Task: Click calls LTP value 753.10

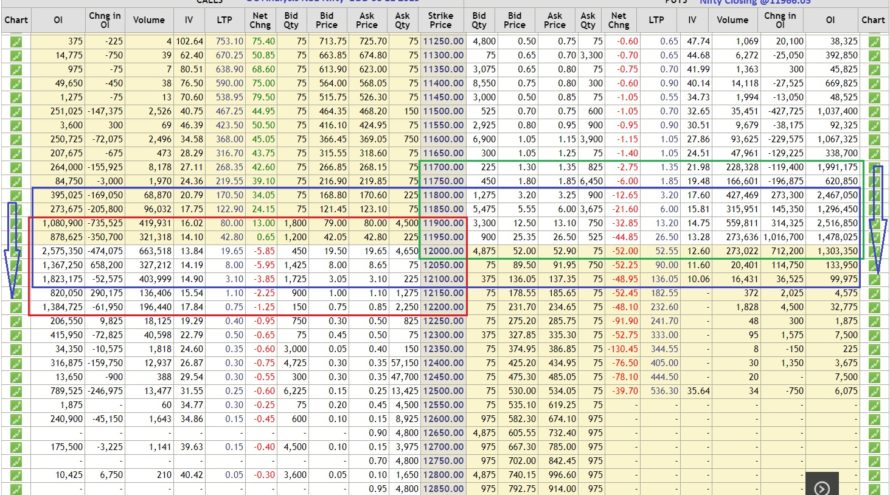Action: coord(229,41)
